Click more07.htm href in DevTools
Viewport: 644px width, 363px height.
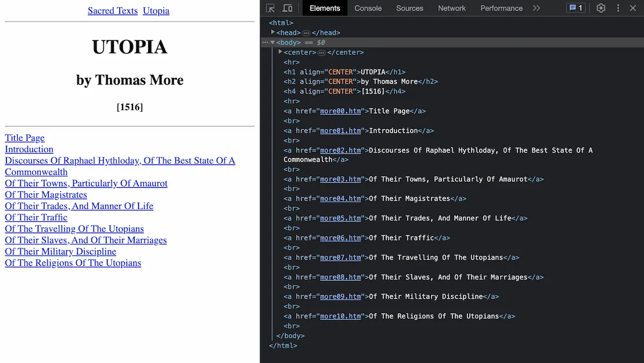340,258
